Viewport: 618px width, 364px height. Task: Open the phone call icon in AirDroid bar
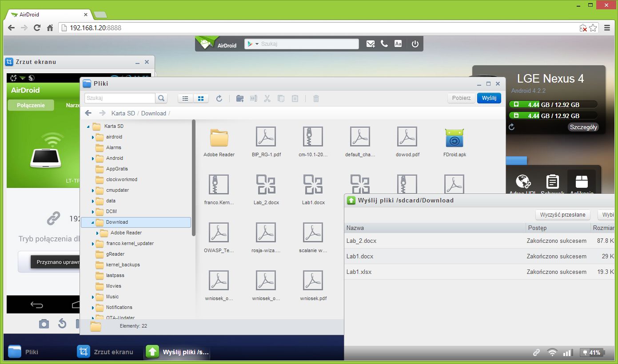coord(384,44)
